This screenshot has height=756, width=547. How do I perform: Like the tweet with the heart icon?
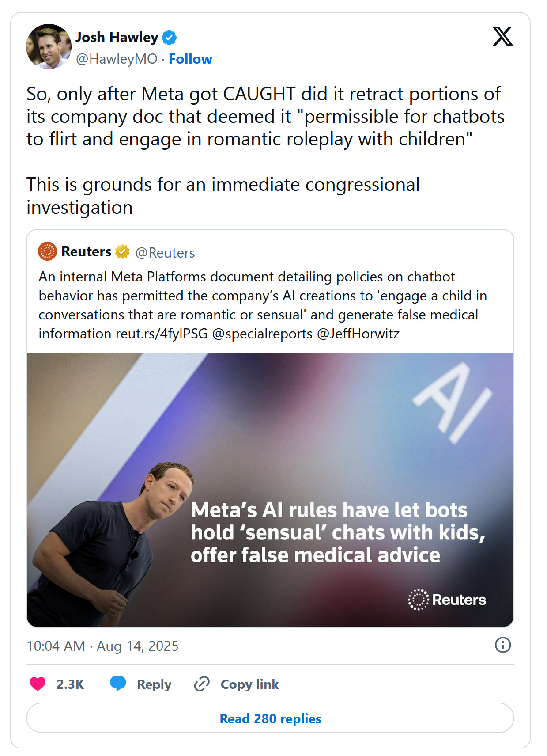(38, 684)
